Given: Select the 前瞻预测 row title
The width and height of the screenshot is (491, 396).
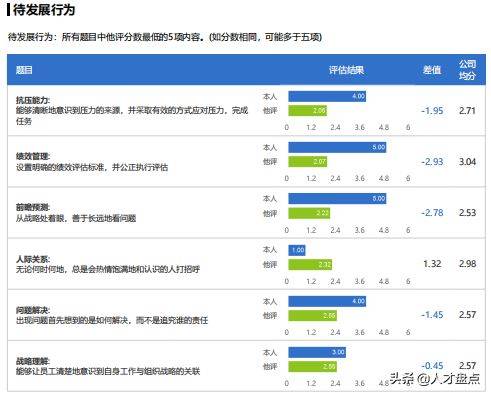Looking at the screenshot, I should coord(33,207).
